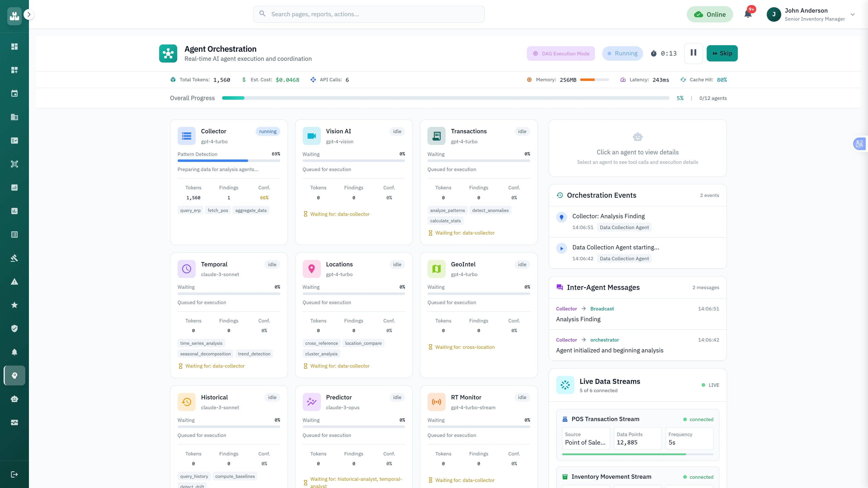The width and height of the screenshot is (868, 488).
Task: Open the robot agent panel in sidebar
Action: pyautogui.click(x=14, y=399)
